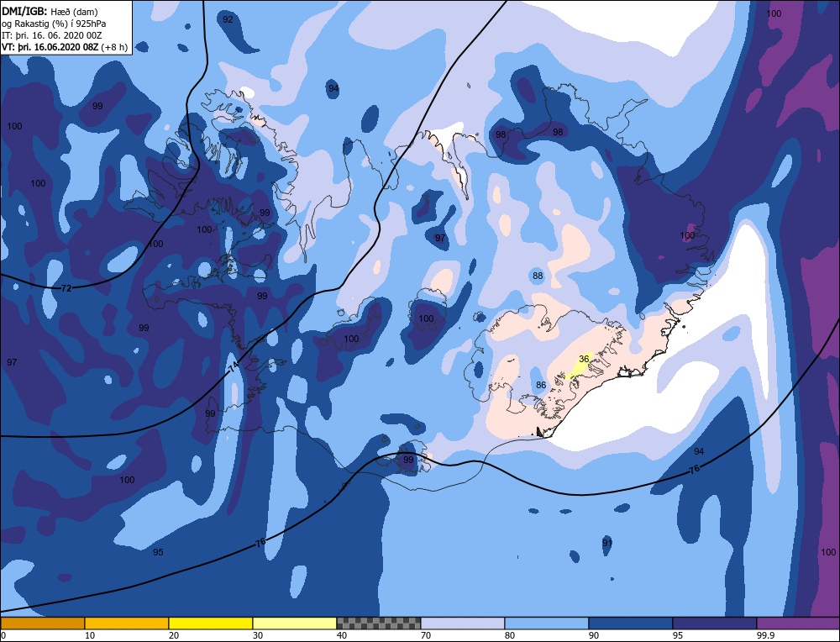Click the 'DMI/IGB: Hæð (dam)' title line
Screen dimensions: 840x642
pos(50,11)
